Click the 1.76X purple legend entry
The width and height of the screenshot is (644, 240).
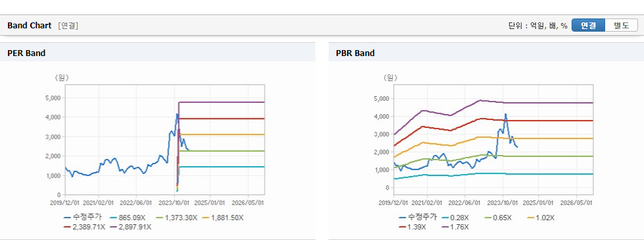[x=455, y=227]
